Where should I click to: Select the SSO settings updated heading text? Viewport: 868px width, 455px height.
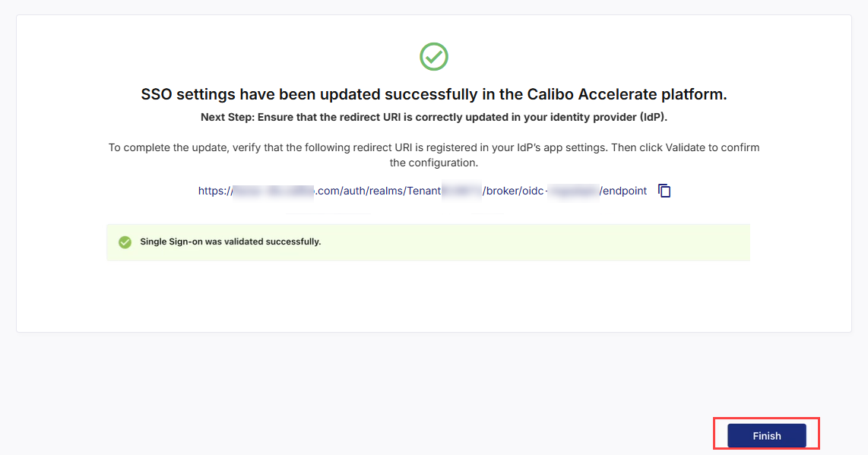point(434,93)
